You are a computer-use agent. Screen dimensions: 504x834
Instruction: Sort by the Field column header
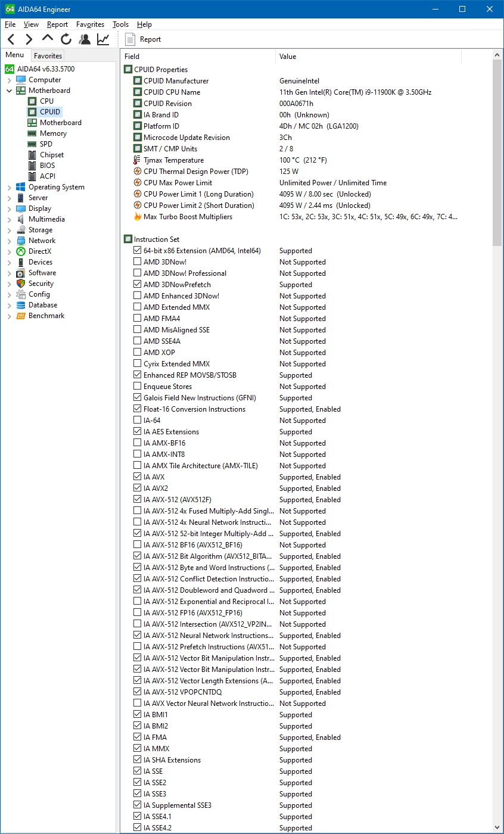[198, 57]
